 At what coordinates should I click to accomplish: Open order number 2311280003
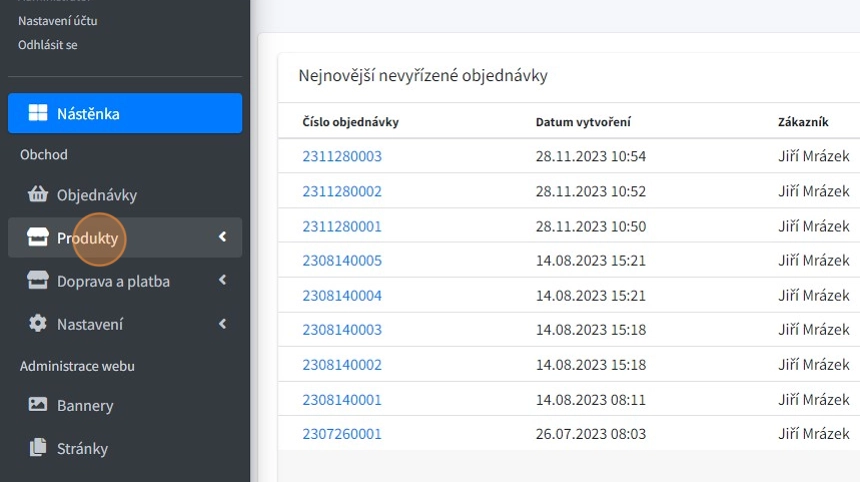[x=342, y=156]
